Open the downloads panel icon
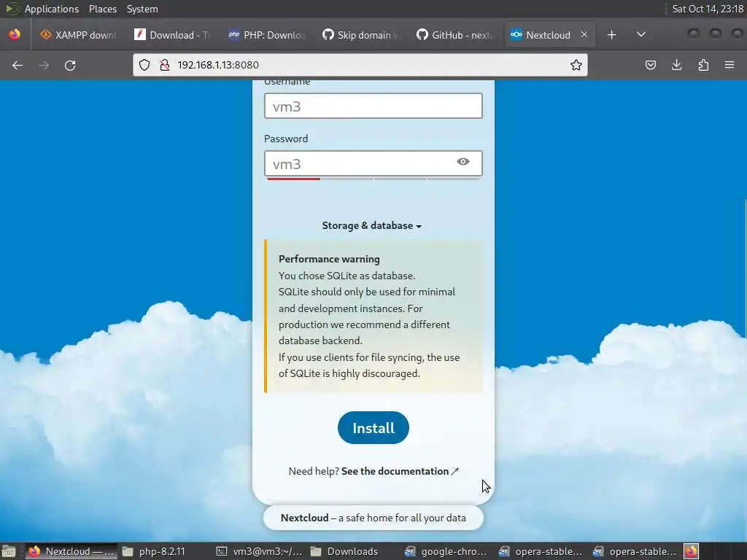Screen dimensions: 747x560 676,65
